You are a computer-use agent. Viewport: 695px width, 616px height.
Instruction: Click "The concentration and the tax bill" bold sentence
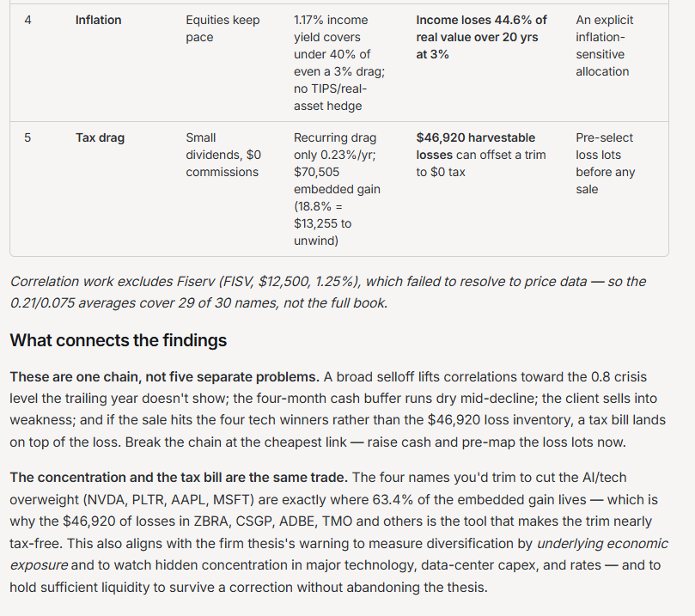(179, 478)
